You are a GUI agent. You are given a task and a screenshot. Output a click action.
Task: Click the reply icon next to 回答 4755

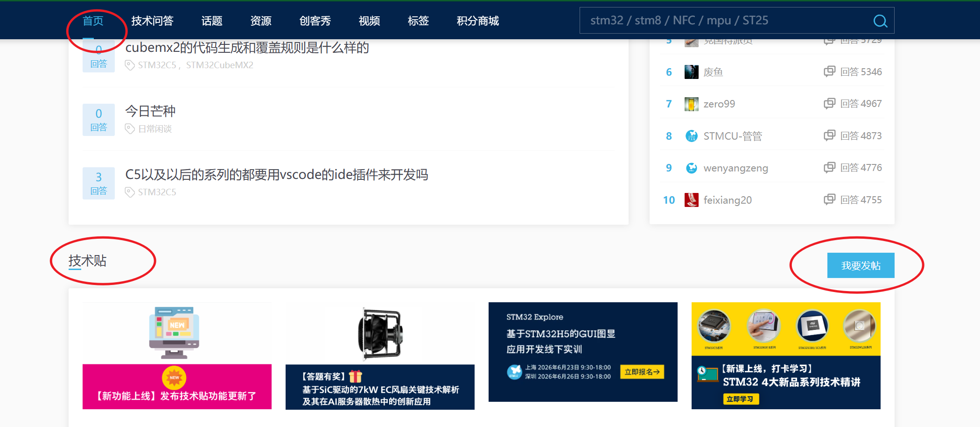click(x=829, y=199)
